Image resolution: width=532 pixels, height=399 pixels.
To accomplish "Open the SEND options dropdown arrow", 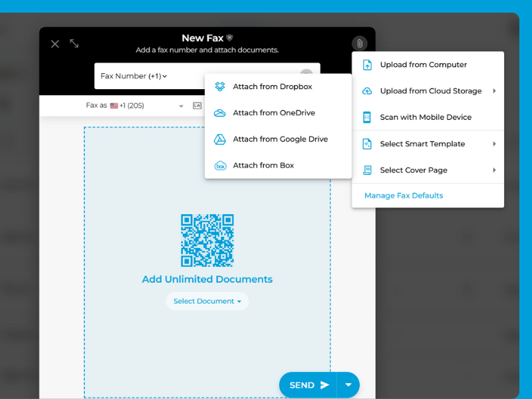I will tap(348, 385).
